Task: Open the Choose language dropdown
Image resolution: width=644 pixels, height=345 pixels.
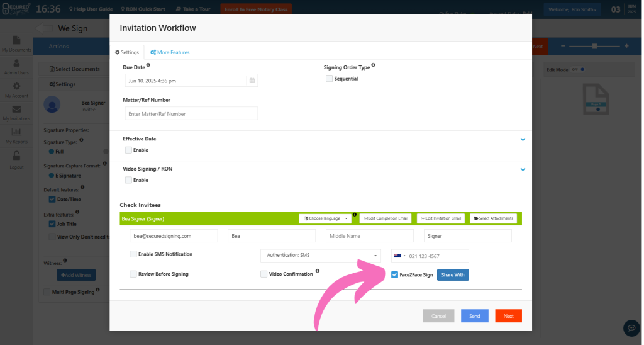Action: [x=325, y=218]
